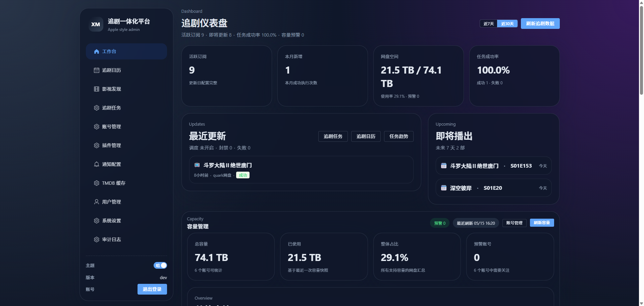Click 账号管理 button in 容量管理 header
This screenshot has width=644, height=306.
pyautogui.click(x=514, y=223)
